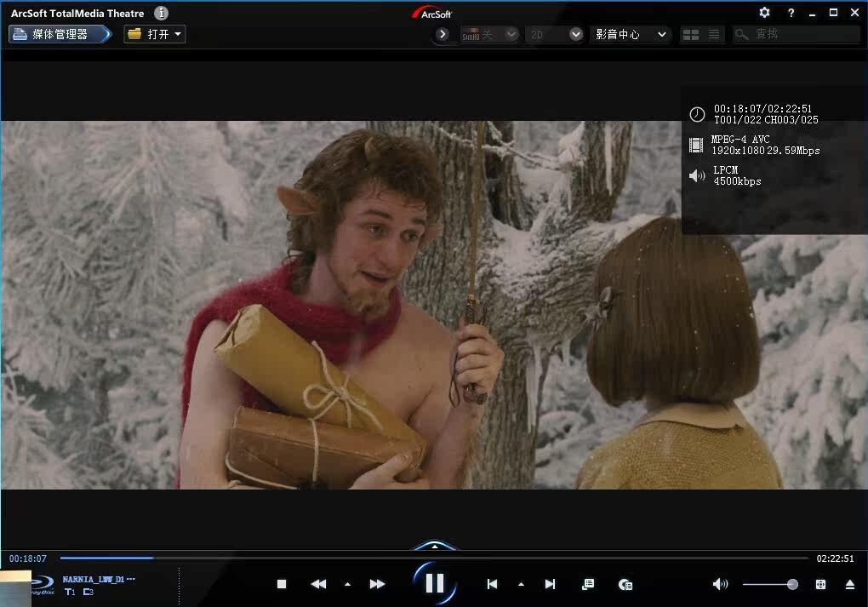
Task: Click the total time 02:22:51 label
Action: pos(835,558)
